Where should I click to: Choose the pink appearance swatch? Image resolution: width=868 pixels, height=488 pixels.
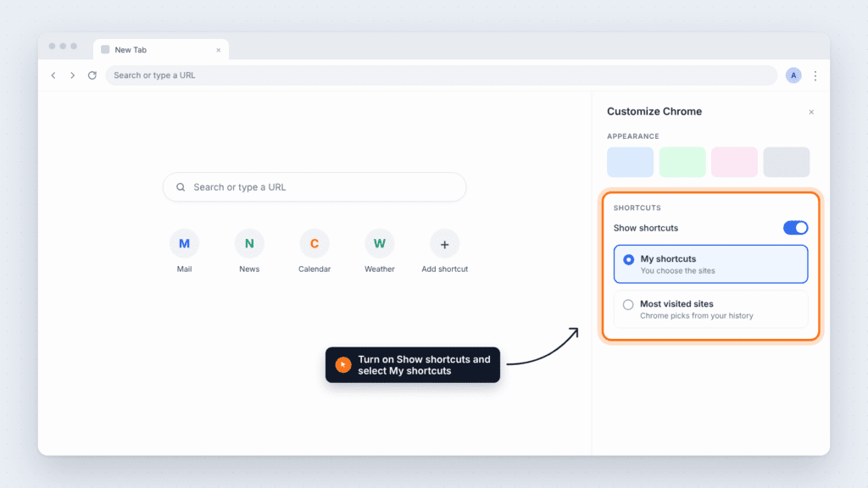click(x=734, y=162)
